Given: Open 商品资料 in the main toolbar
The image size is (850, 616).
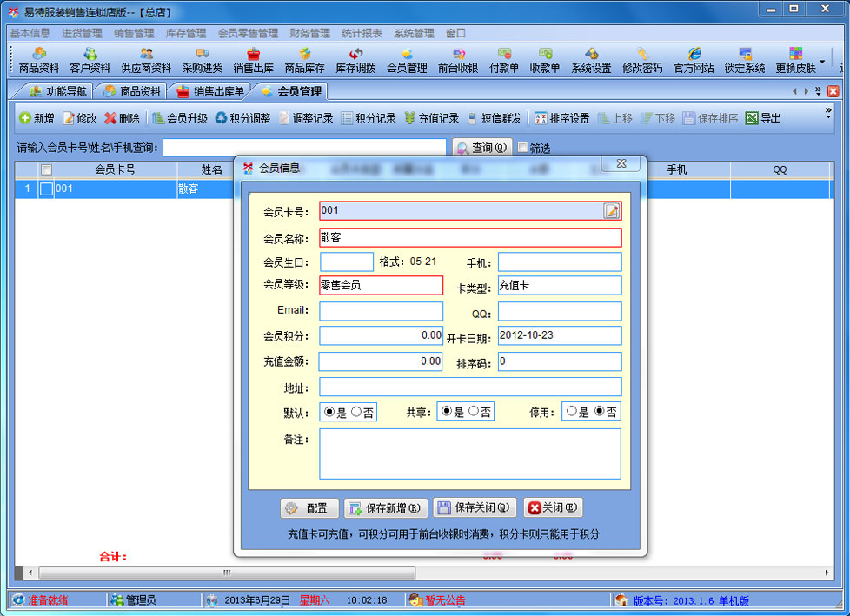Looking at the screenshot, I should (x=39, y=60).
